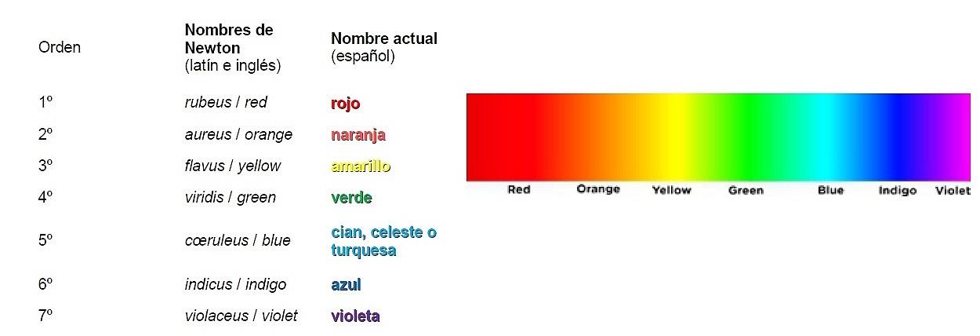This screenshot has width=980, height=336.
Task: Click the "Green" caption below gradient
Action: click(746, 190)
